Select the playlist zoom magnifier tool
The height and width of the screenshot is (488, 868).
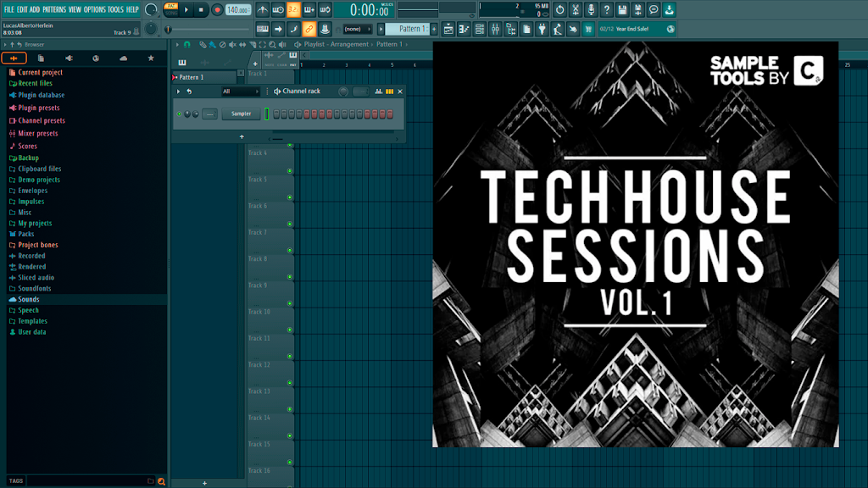(272, 44)
